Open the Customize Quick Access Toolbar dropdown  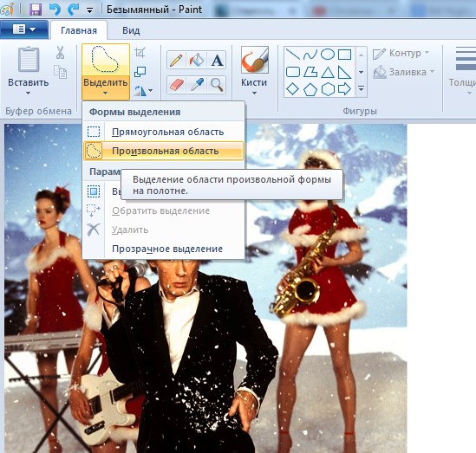click(89, 10)
